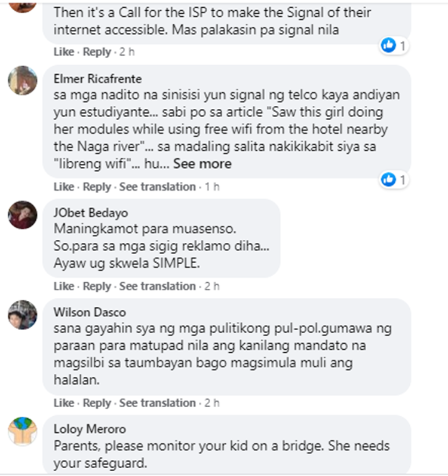Like Elmer Ricafrente's comment
This screenshot has height=476, width=448.
coord(64,187)
